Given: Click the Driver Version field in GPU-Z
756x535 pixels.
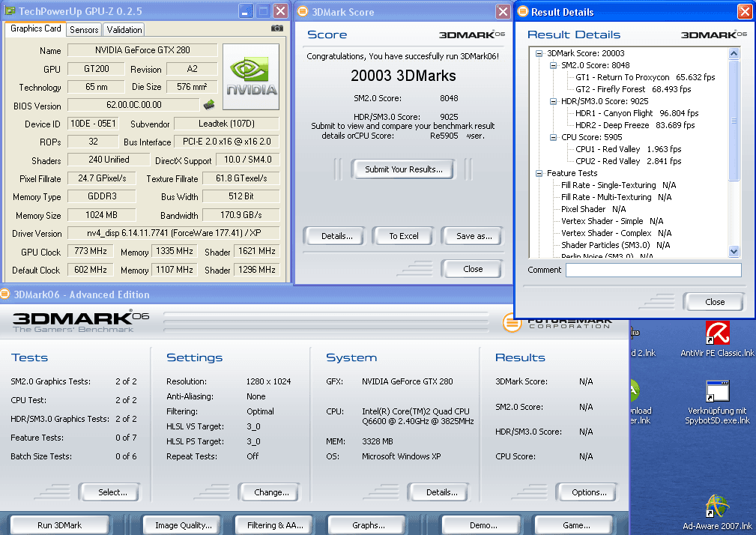Looking at the screenshot, I should [174, 233].
